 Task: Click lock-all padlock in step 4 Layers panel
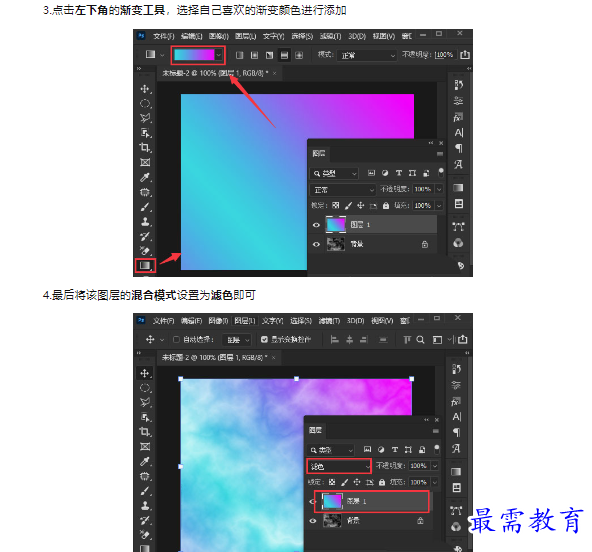pyautogui.click(x=382, y=482)
